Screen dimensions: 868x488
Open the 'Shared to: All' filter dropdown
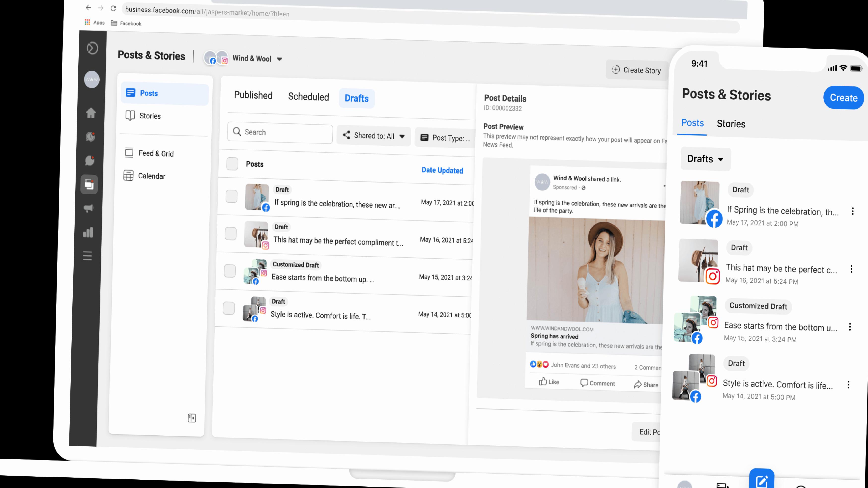pyautogui.click(x=374, y=136)
